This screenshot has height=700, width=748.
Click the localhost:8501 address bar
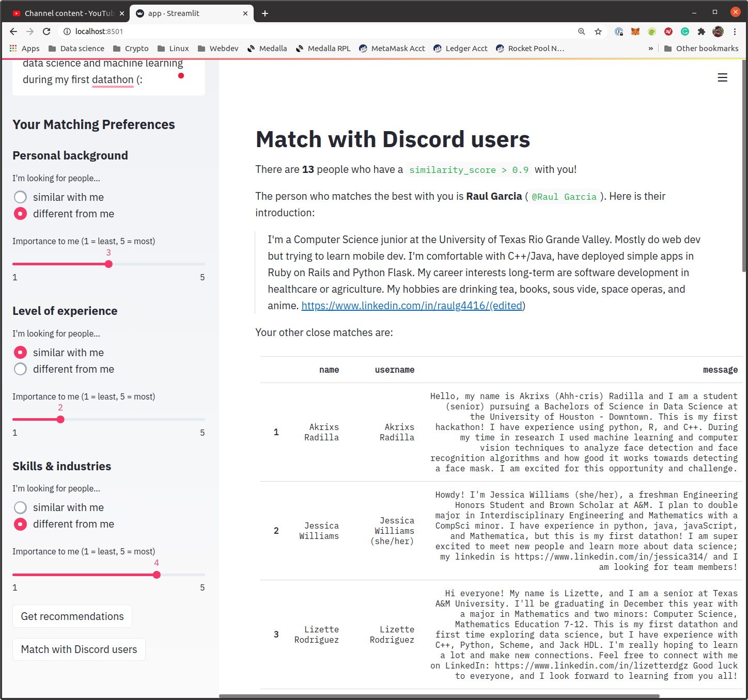pos(320,31)
